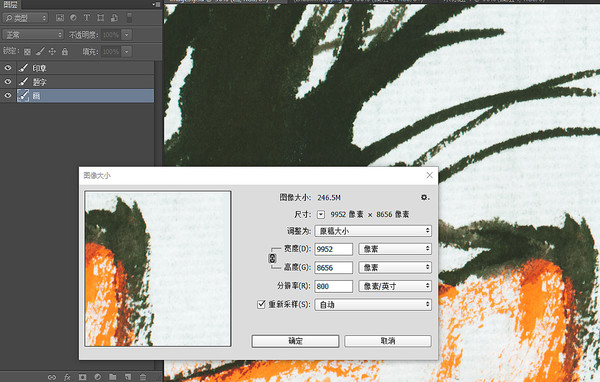Hide the 题字 layer
This screenshot has height=382, width=600.
(8, 82)
